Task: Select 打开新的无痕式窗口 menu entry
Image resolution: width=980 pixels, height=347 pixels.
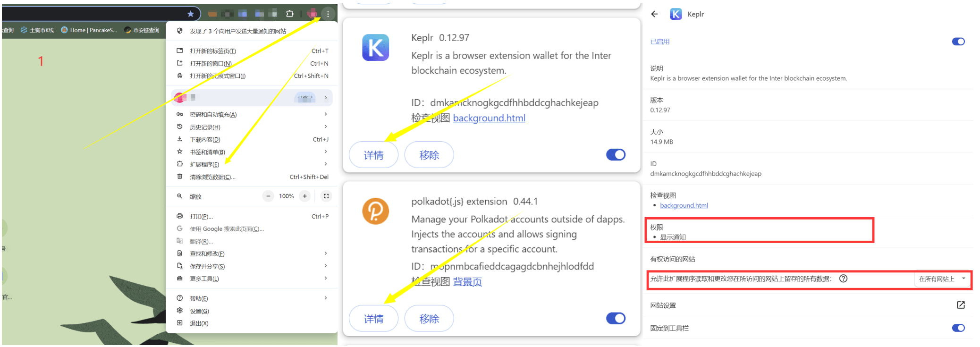Action: click(x=252, y=76)
